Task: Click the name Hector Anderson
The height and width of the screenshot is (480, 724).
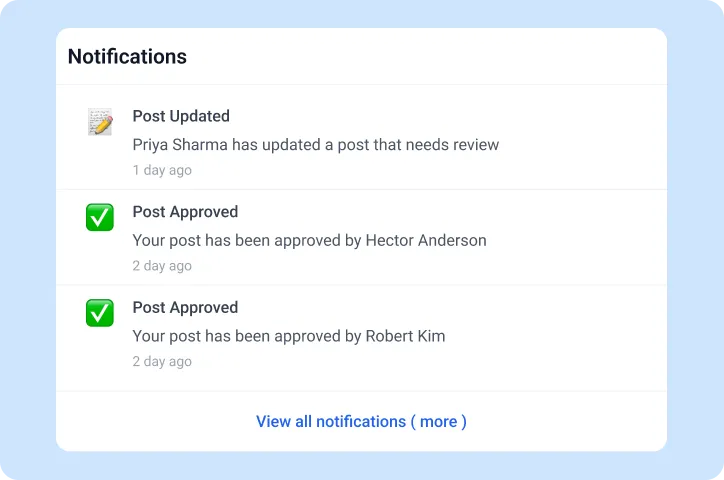Action: (426, 241)
